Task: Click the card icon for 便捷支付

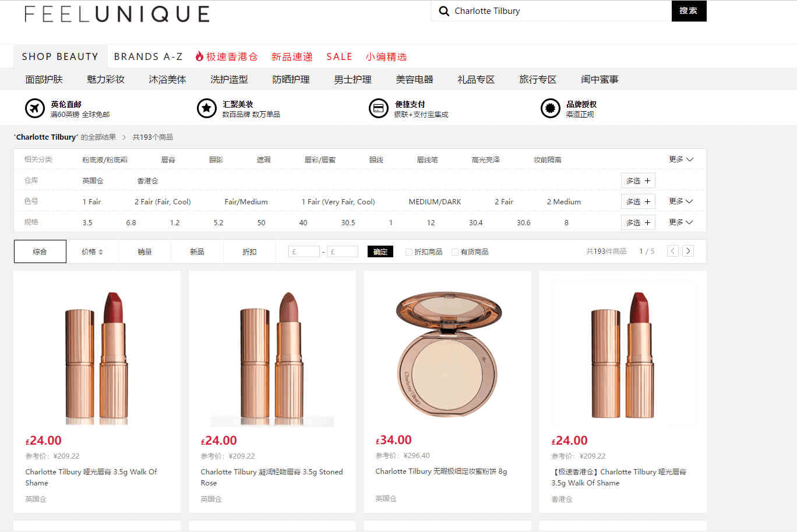Action: pyautogui.click(x=379, y=108)
